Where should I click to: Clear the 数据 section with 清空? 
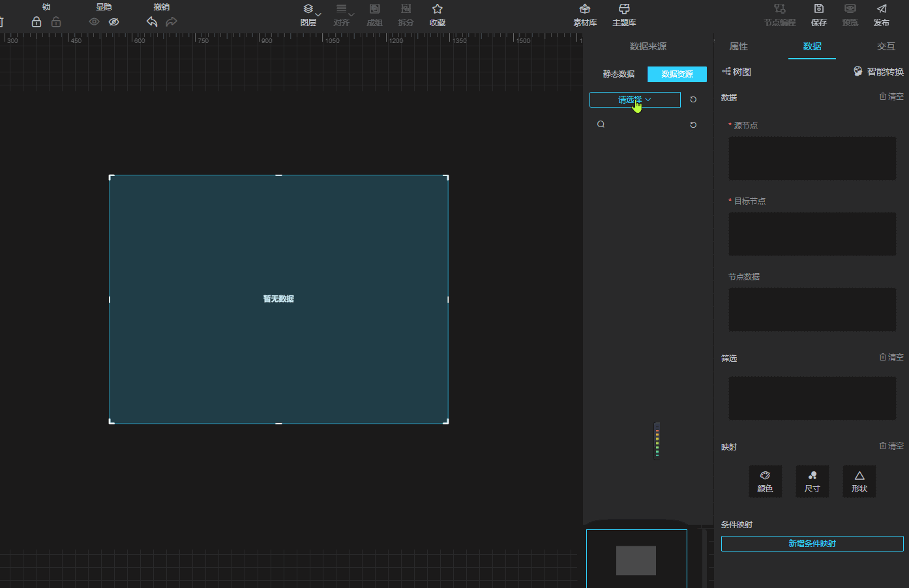[891, 96]
